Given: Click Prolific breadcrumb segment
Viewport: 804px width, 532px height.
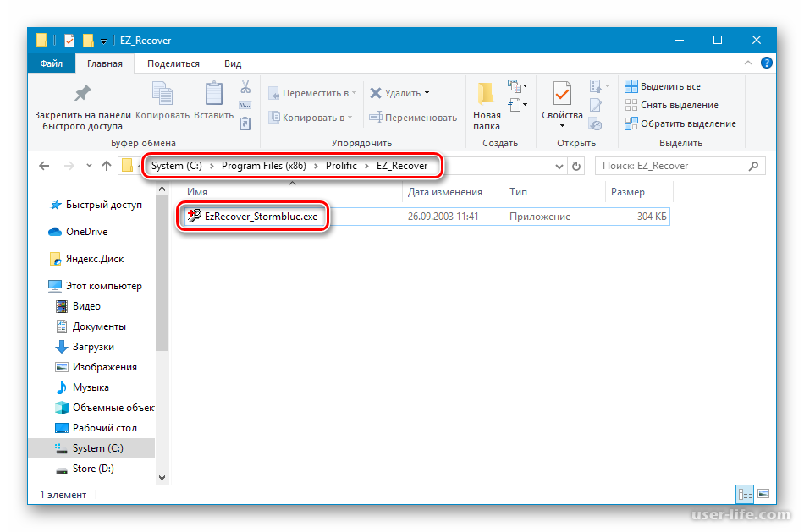Looking at the screenshot, I should tap(341, 166).
